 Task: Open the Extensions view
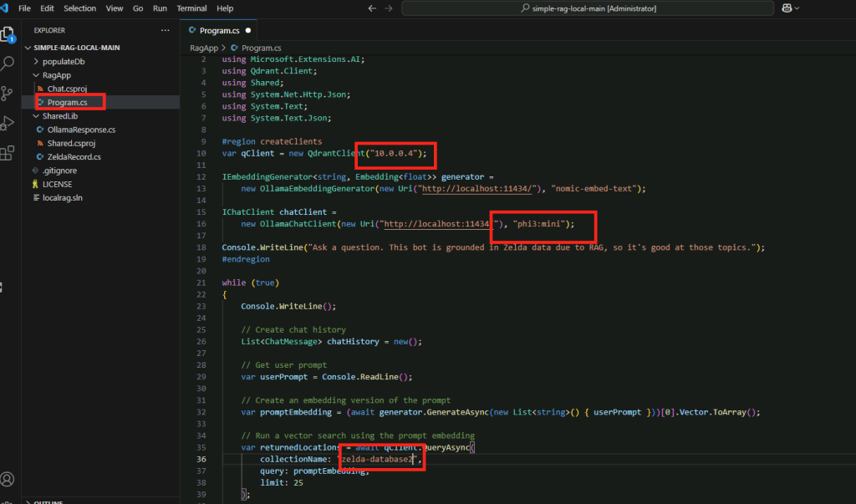click(7, 153)
